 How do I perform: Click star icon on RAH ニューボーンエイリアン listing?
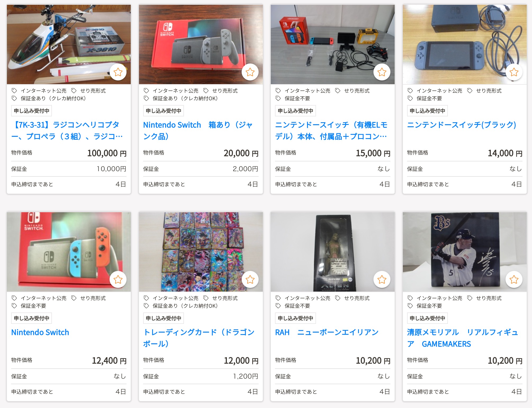tap(382, 279)
